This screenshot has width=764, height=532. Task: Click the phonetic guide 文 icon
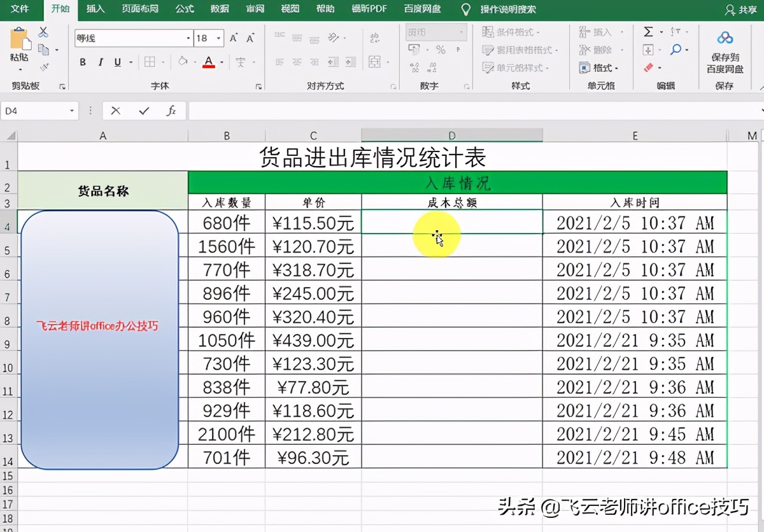[x=240, y=62]
